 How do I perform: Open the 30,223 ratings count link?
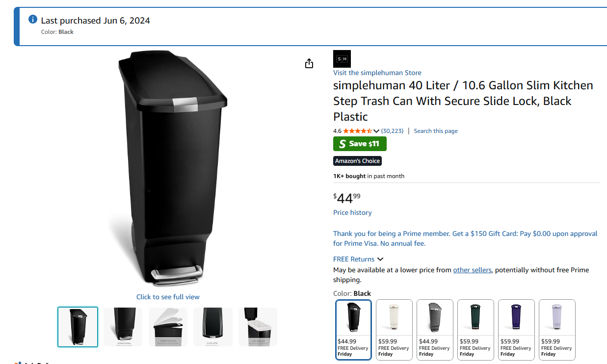(x=392, y=131)
